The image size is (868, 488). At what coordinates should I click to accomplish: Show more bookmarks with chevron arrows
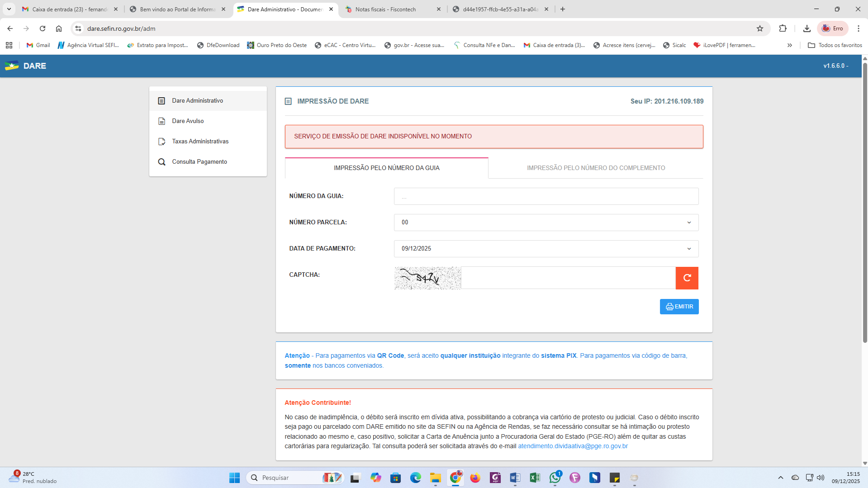(789, 45)
